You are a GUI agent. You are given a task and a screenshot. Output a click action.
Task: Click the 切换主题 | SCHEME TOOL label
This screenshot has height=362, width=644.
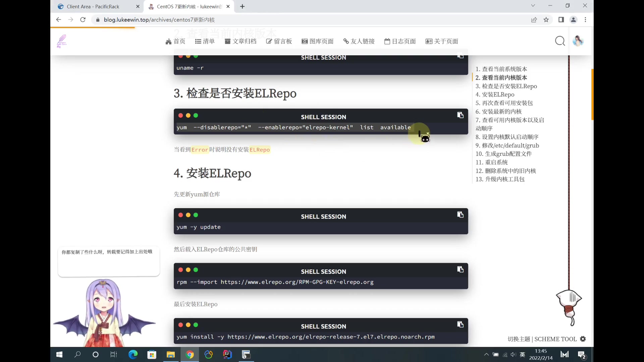click(542, 339)
